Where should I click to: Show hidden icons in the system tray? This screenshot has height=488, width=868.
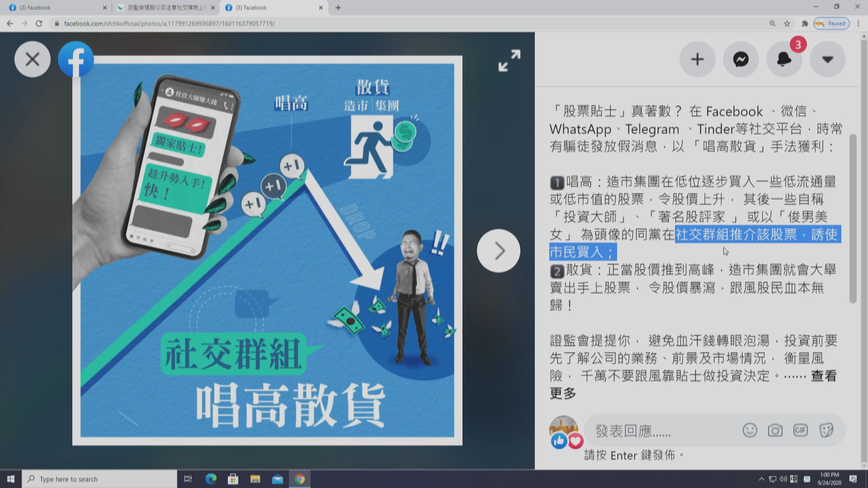coord(761,479)
